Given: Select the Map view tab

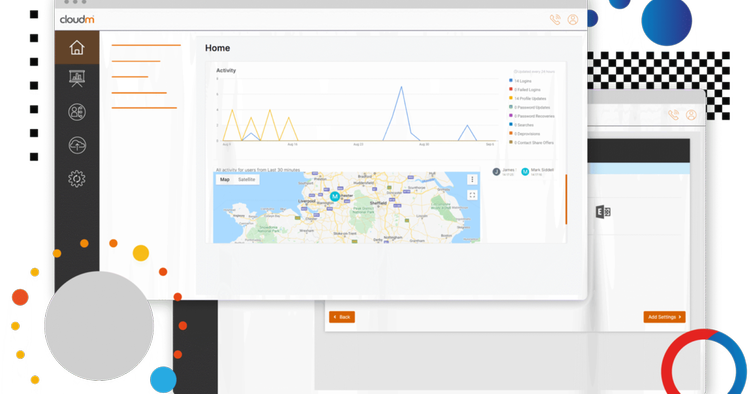Looking at the screenshot, I should coord(225,179).
